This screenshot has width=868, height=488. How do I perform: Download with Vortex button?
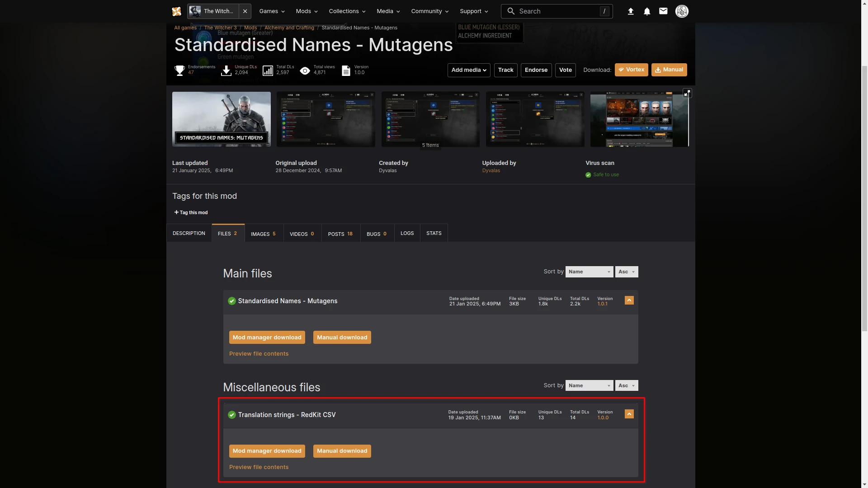click(631, 70)
